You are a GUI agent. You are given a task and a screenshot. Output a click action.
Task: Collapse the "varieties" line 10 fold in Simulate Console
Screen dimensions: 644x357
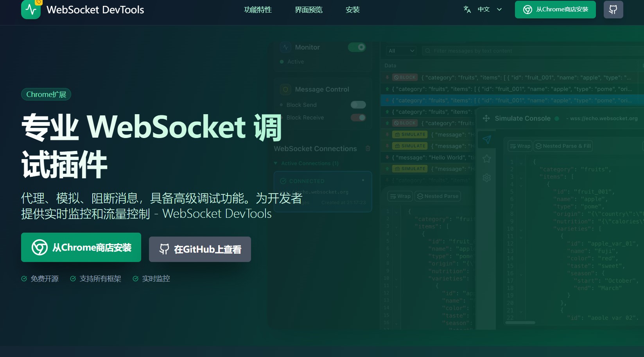coord(521,229)
